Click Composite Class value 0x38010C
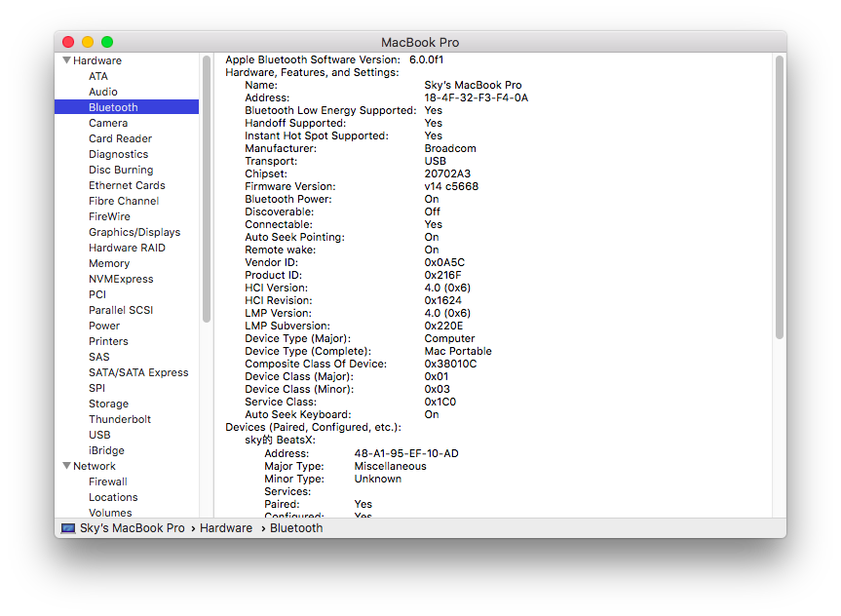Image resolution: width=841 pixels, height=616 pixels. click(450, 364)
